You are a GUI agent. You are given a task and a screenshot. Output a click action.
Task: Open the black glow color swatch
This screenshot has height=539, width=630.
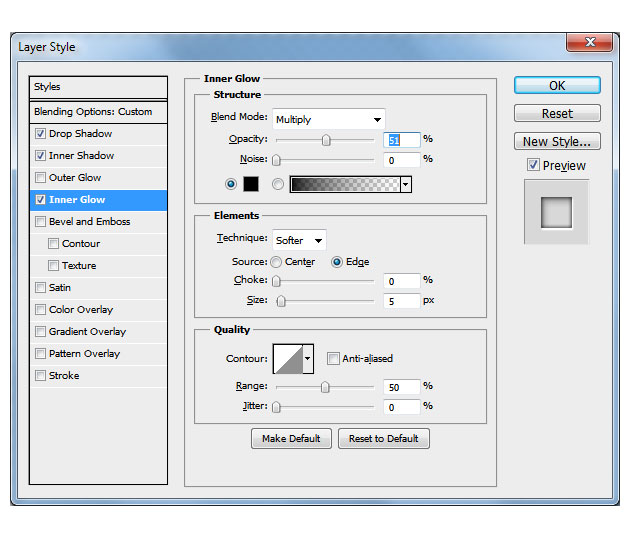[x=251, y=184]
